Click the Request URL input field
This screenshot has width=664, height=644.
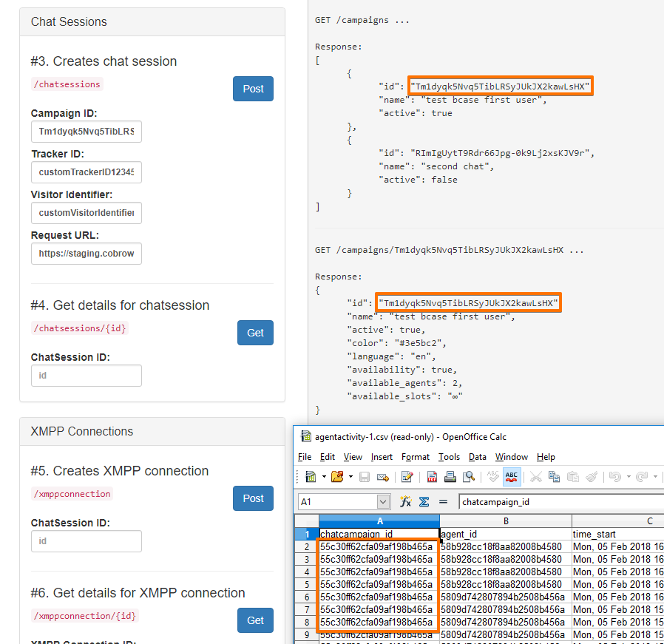pos(87,254)
